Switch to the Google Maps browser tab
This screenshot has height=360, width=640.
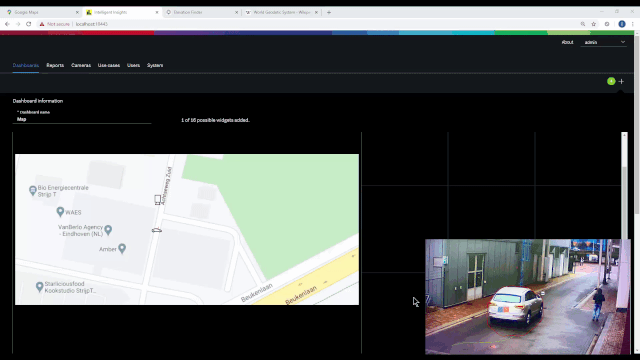pyautogui.click(x=41, y=12)
